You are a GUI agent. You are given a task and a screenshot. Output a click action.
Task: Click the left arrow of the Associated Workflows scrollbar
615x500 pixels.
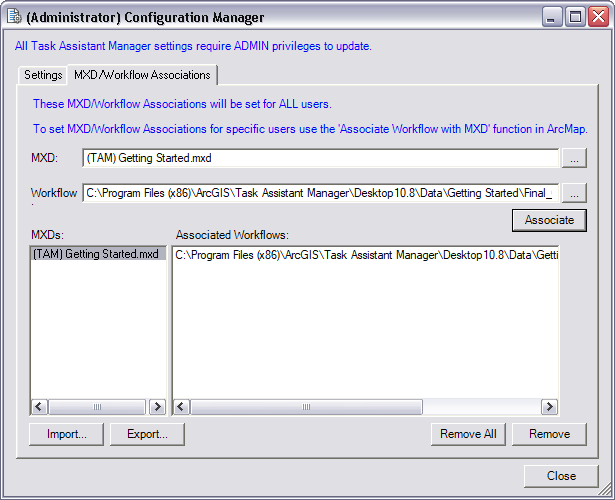(x=181, y=407)
